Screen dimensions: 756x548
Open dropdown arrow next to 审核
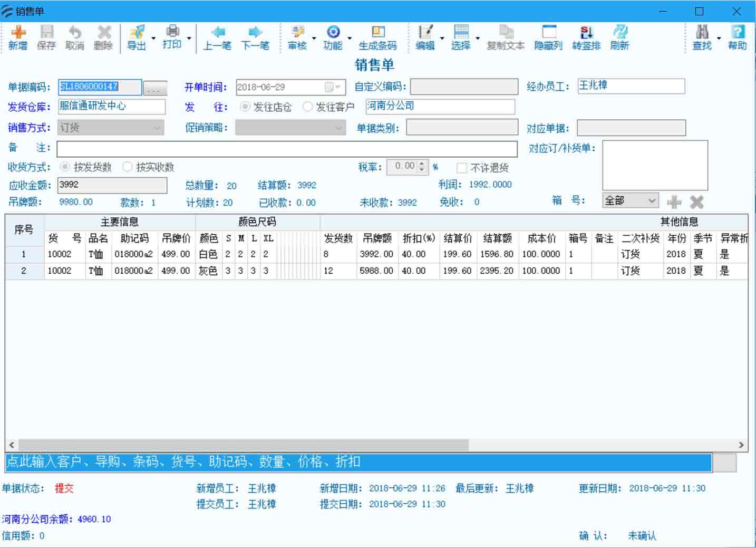(x=314, y=38)
